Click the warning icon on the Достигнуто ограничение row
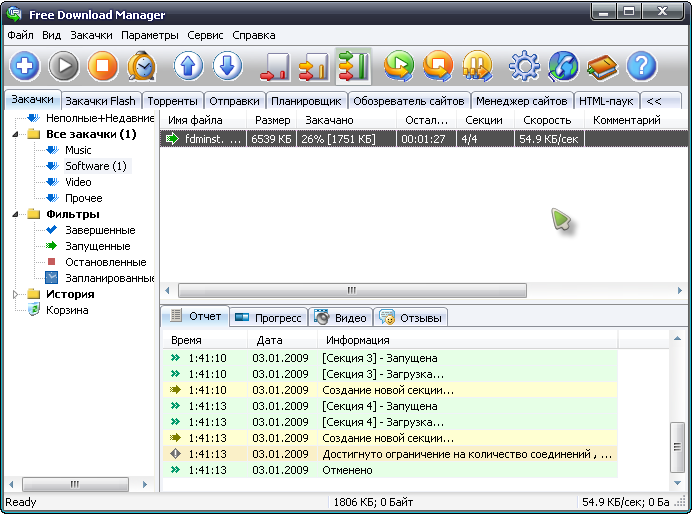The image size is (692, 514). point(176,454)
